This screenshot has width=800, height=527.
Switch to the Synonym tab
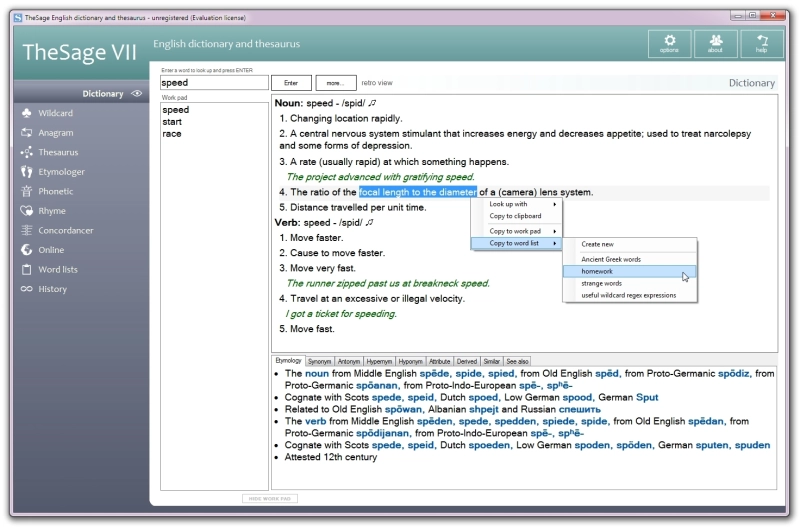319,361
